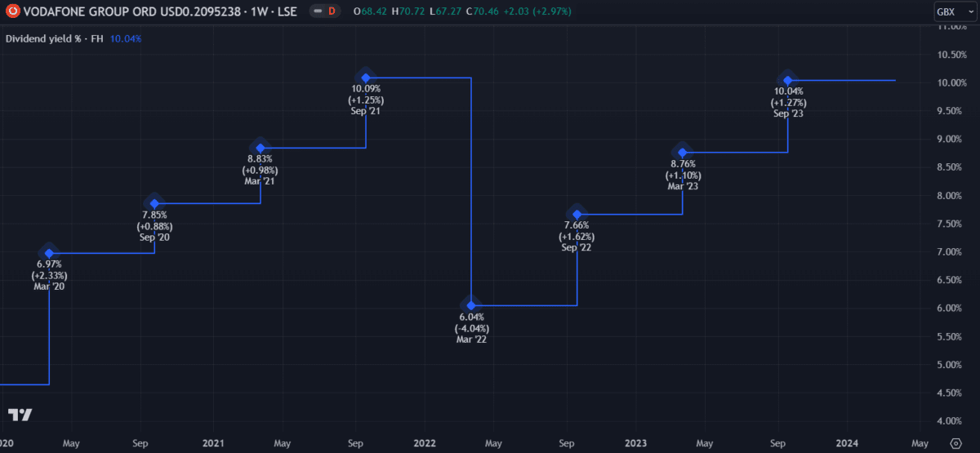Click the 2023 label on time axis

(x=636, y=443)
